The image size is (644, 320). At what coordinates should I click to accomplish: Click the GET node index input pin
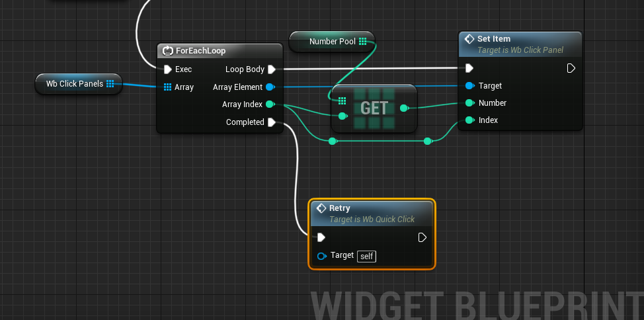[x=342, y=116]
